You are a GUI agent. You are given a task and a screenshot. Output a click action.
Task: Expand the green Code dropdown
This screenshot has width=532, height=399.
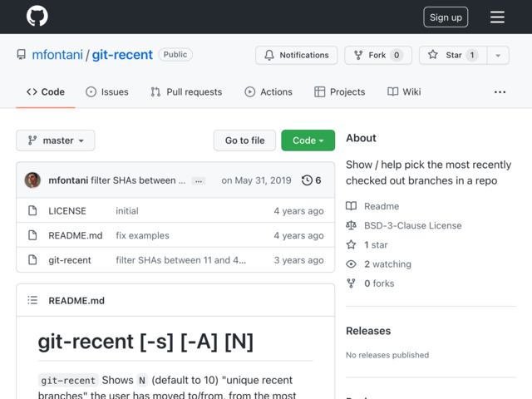point(308,140)
